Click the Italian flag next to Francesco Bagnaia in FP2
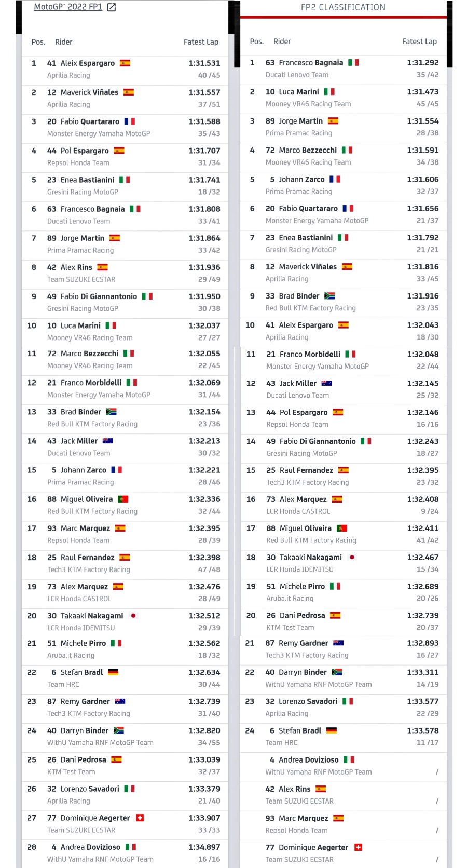 tap(353, 63)
